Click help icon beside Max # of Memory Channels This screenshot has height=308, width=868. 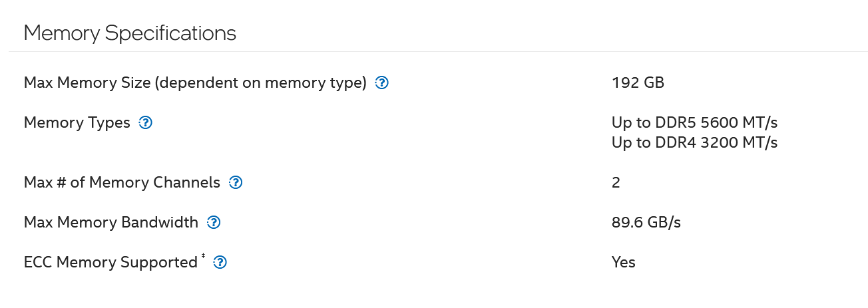[x=235, y=183]
